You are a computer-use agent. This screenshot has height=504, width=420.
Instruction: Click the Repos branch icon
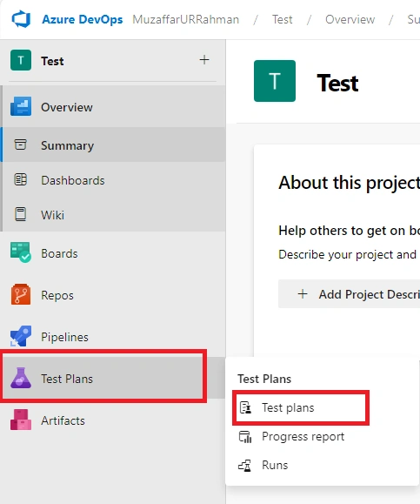coord(21,294)
